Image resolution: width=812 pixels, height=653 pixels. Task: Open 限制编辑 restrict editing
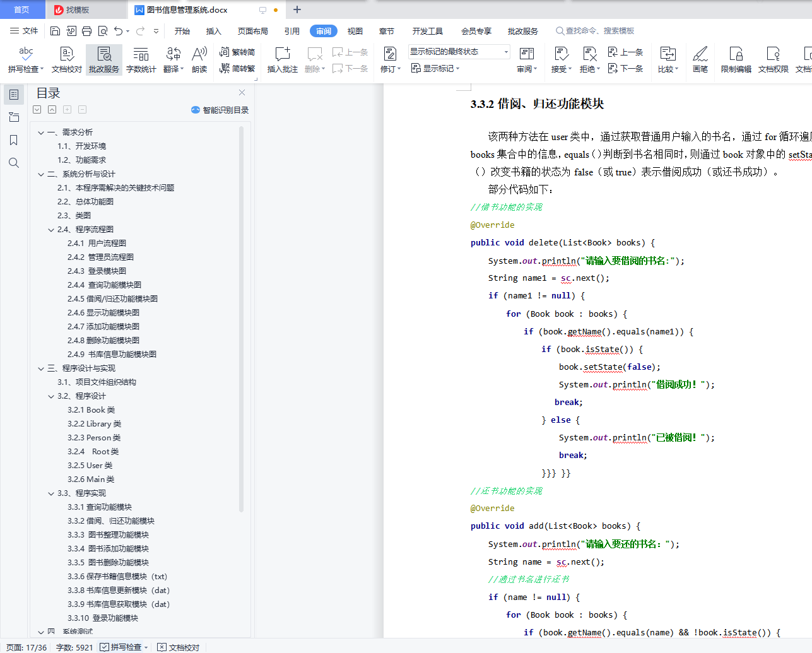click(736, 59)
